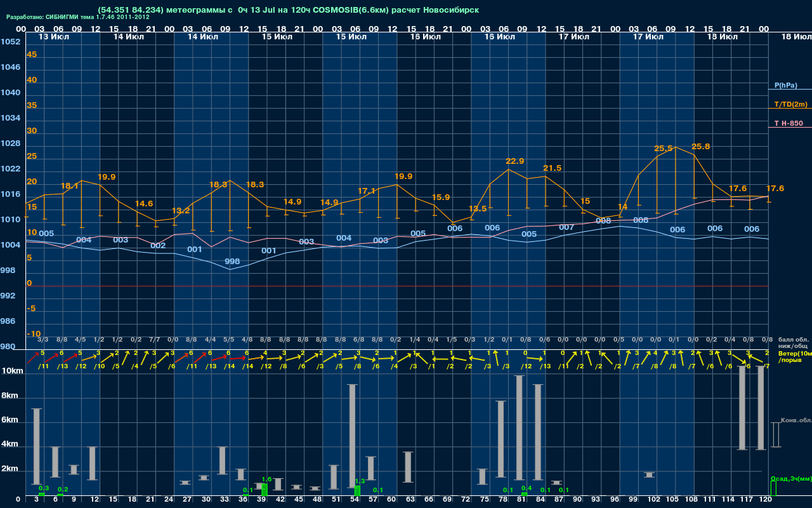The height and width of the screenshot is (508, 812).
Task: Click the 1028 pressure axis value
Action: click(x=10, y=144)
